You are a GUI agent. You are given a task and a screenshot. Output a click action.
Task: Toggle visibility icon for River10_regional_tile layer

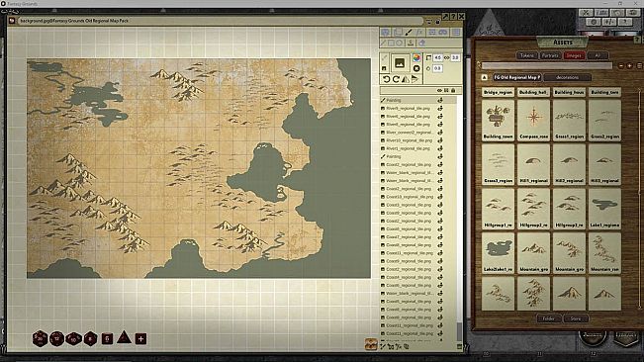pos(440,140)
